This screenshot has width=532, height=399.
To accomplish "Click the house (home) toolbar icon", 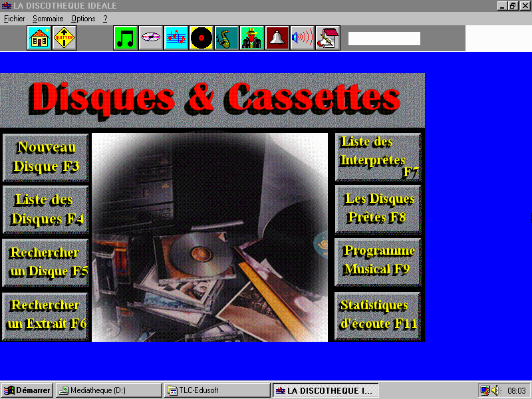I will coord(39,39).
